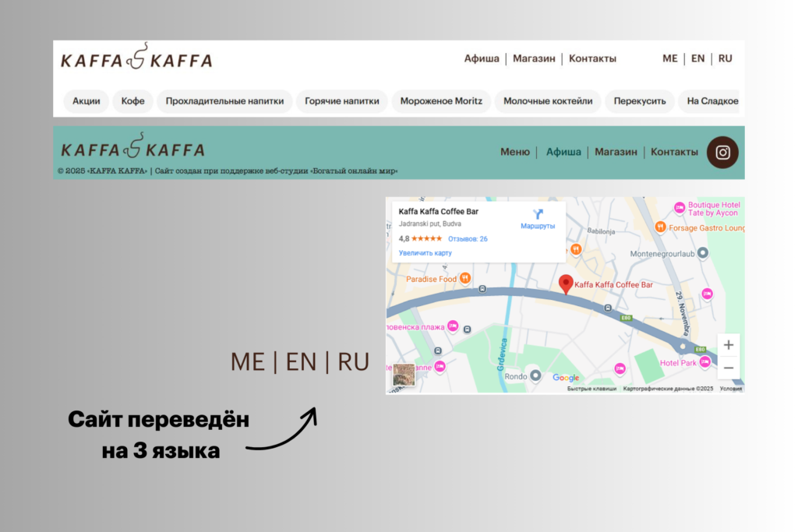Image resolution: width=798 pixels, height=532 pixels.
Task: Open the Instagram icon in the footer
Action: coord(722,152)
